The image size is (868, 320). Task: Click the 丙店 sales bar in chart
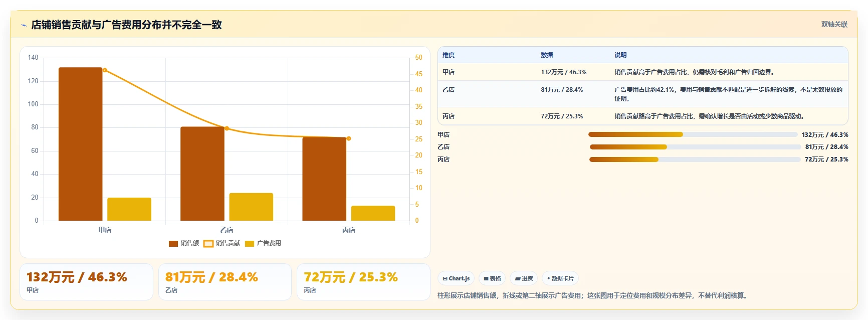(x=324, y=179)
